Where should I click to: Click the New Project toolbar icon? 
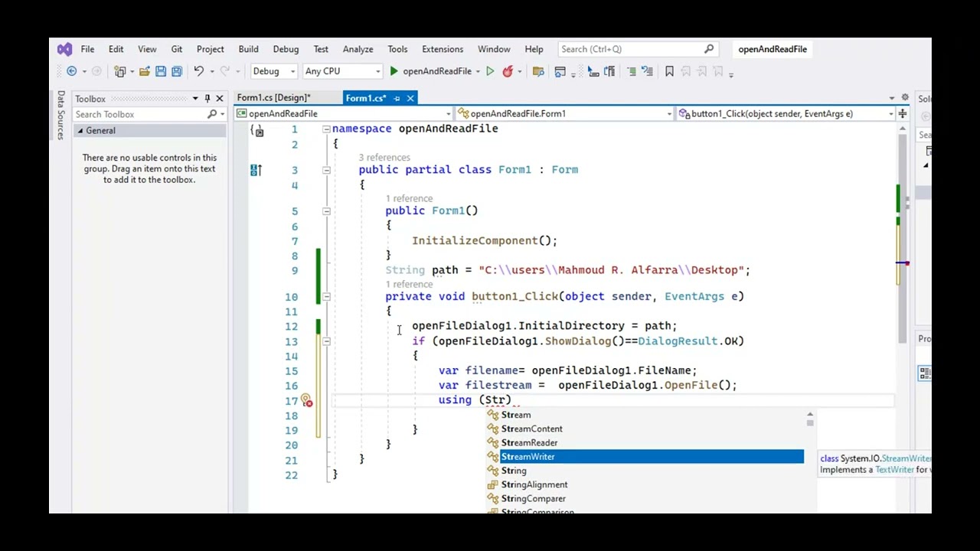coord(120,71)
